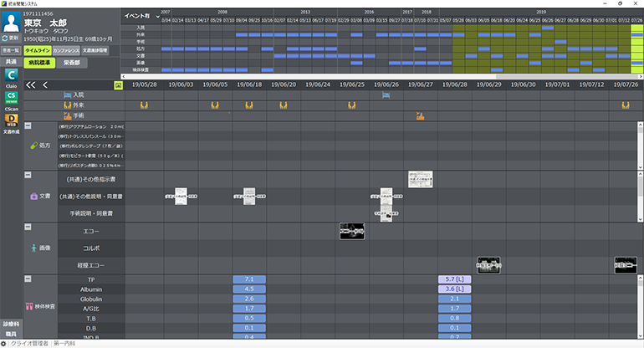Open settings gear icon in status bar
The height and width of the screenshot is (348, 644).
pyautogui.click(x=5, y=343)
